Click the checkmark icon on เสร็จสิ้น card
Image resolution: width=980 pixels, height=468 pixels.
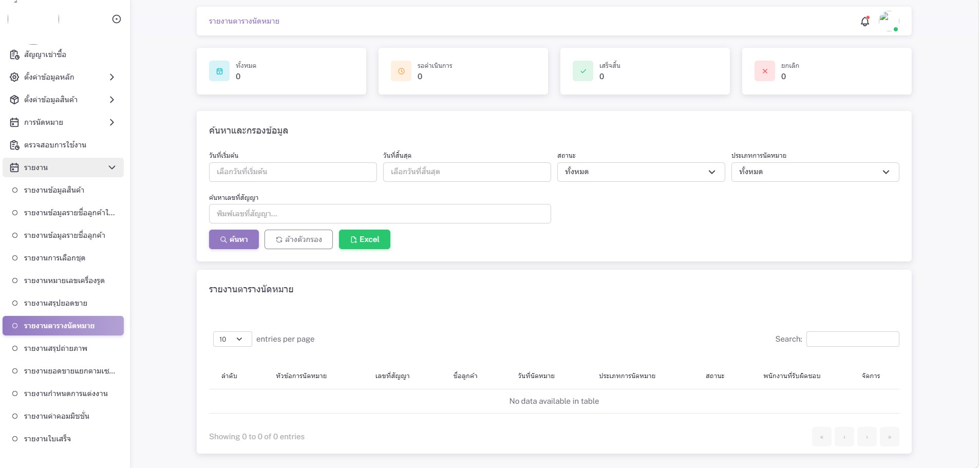[x=583, y=71]
